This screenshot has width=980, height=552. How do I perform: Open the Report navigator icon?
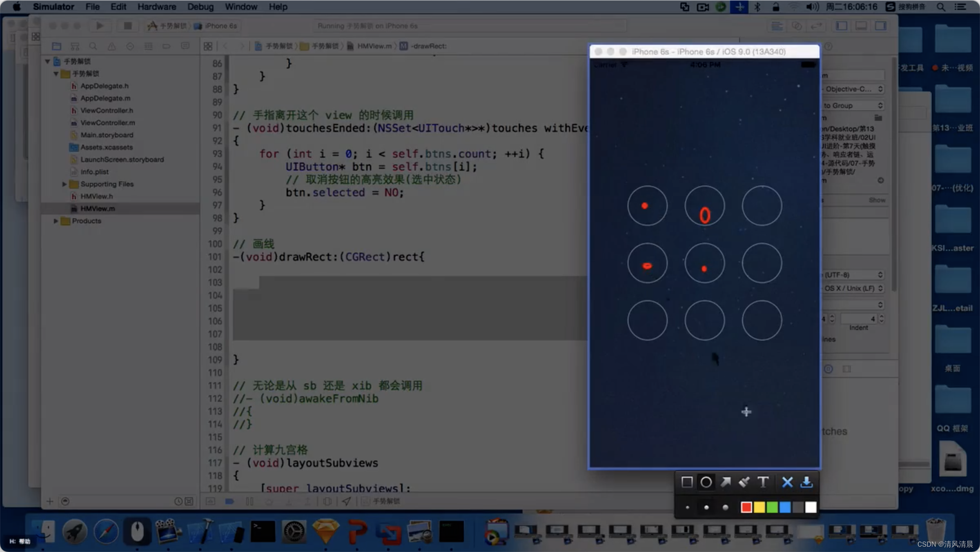coord(185,46)
